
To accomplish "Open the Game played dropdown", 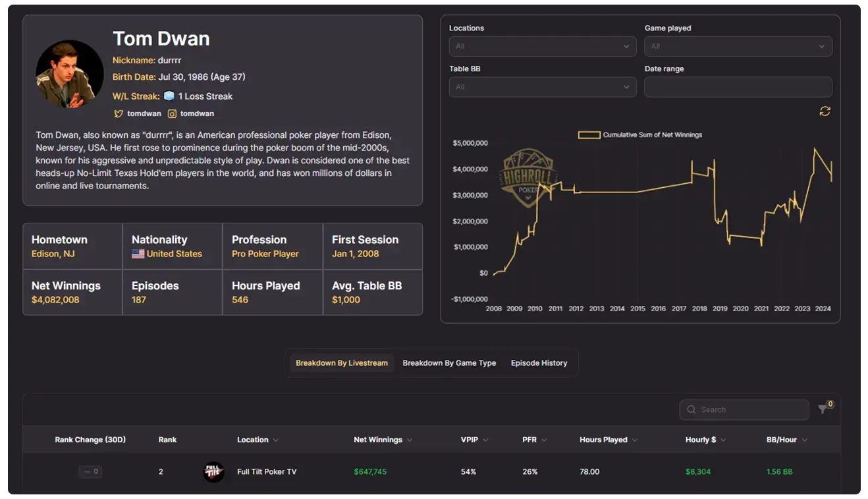I will coord(738,47).
